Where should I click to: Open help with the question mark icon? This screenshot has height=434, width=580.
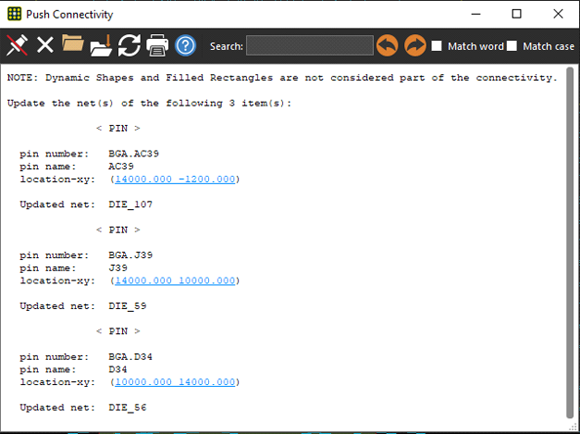click(x=185, y=46)
